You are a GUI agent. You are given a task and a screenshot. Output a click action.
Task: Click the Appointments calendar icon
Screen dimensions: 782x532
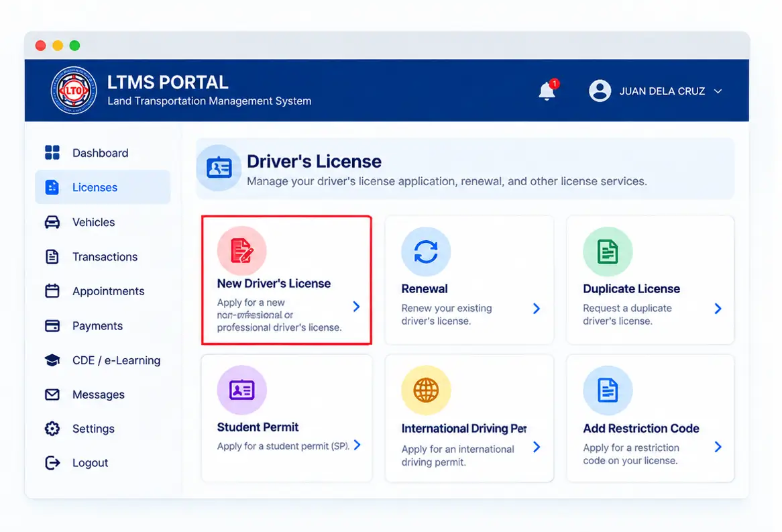pyautogui.click(x=52, y=291)
